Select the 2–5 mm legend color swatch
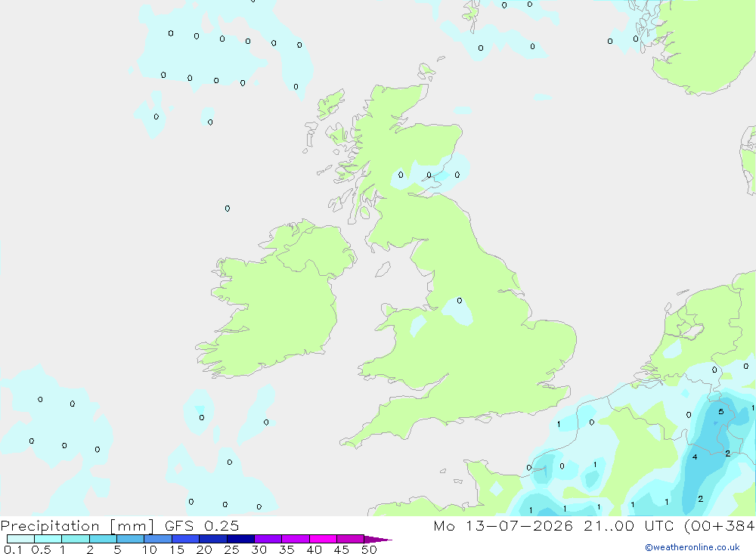The width and height of the screenshot is (756, 554). (103, 539)
